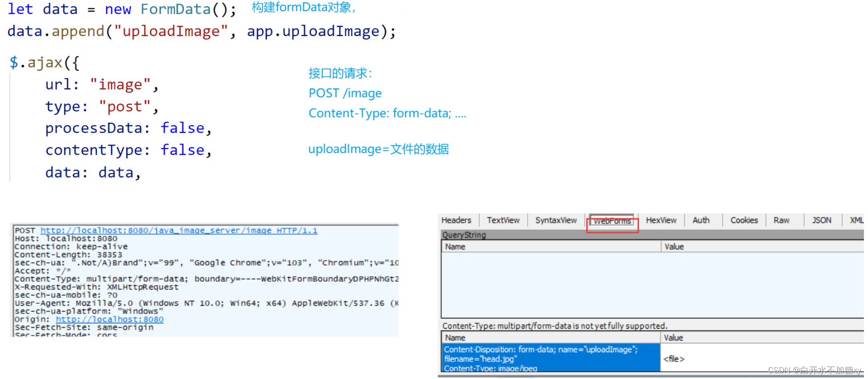868x379 pixels.
Task: Click the Content-Type multipart/form-data header line
Action: [x=207, y=279]
